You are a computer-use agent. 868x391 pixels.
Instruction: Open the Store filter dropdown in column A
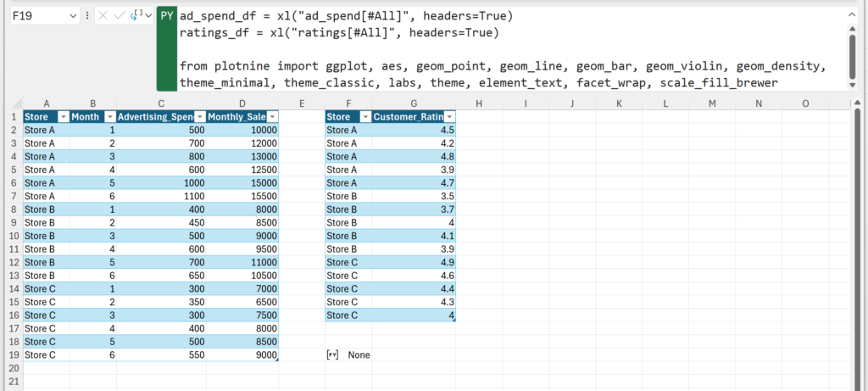[63, 117]
